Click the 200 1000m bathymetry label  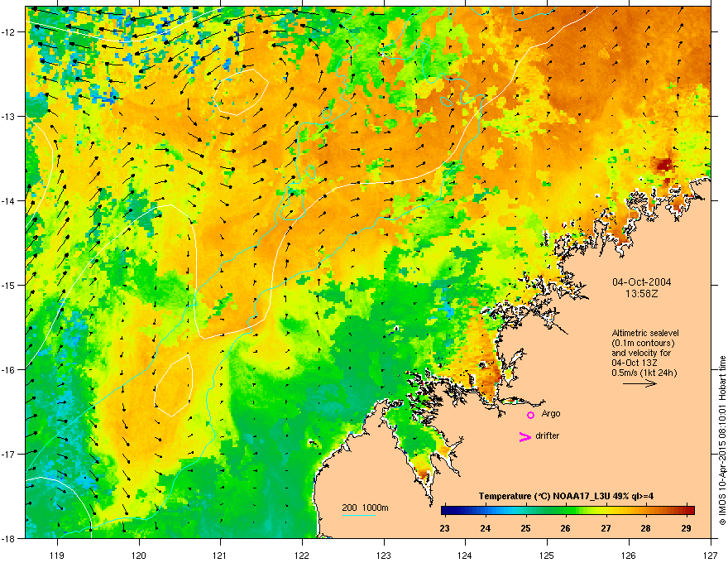[x=365, y=508]
